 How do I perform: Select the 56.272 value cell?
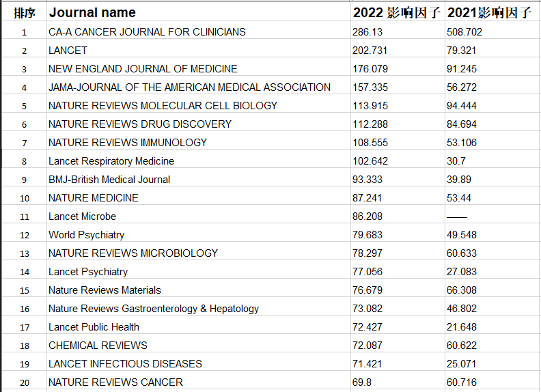tap(493, 85)
